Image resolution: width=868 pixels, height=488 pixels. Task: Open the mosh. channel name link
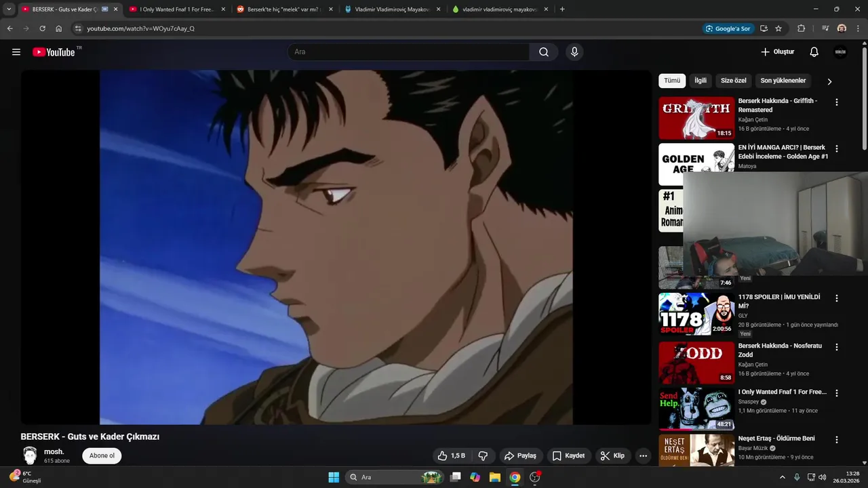(54, 452)
